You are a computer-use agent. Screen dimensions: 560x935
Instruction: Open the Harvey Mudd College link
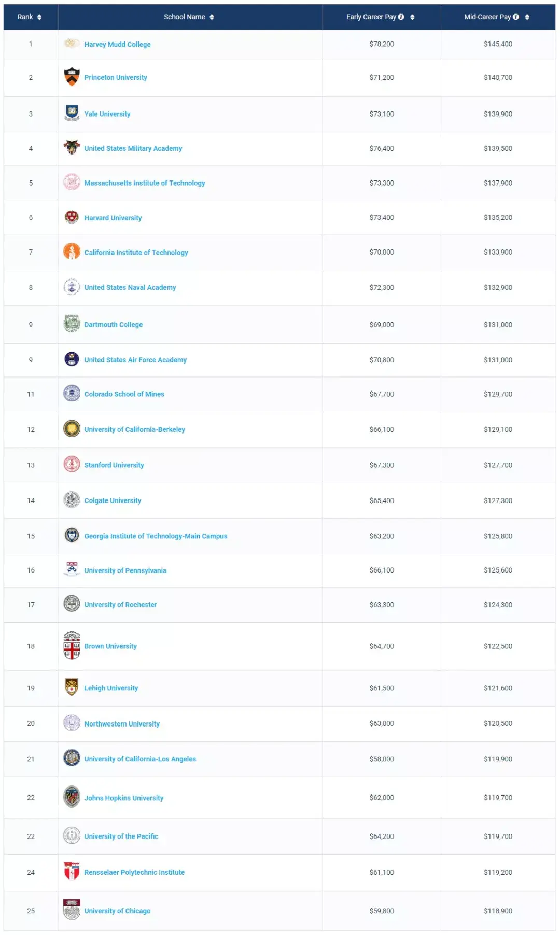(x=117, y=45)
